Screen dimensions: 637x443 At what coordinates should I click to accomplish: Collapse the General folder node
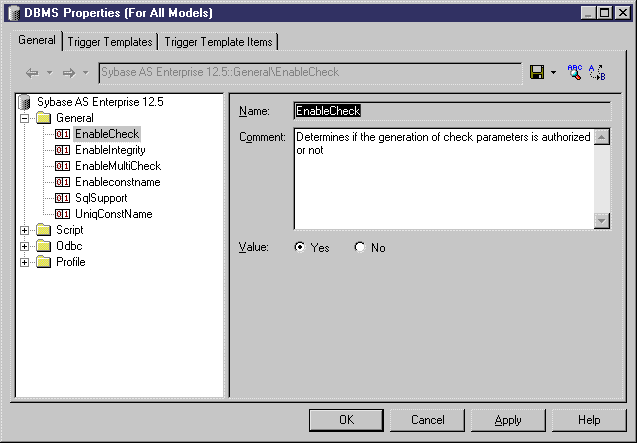[x=24, y=119]
